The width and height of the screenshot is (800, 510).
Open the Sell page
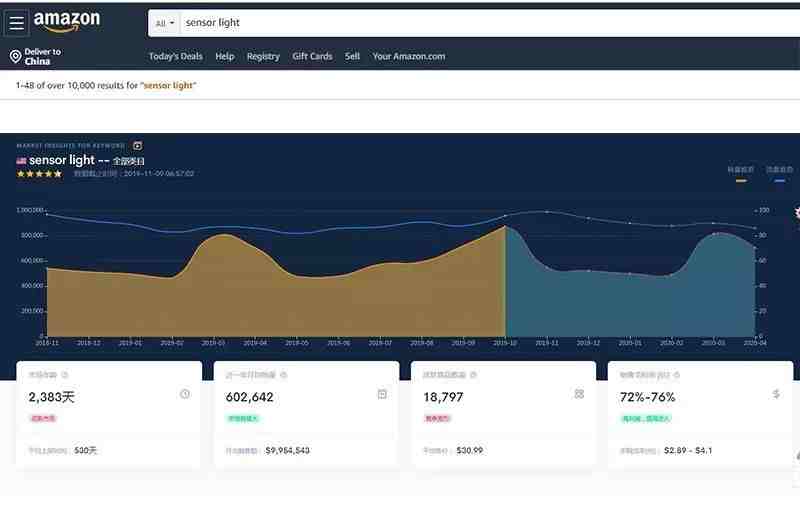(352, 57)
